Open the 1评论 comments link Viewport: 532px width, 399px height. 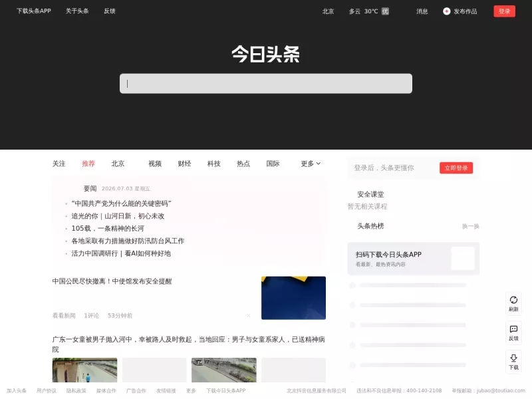tap(92, 315)
